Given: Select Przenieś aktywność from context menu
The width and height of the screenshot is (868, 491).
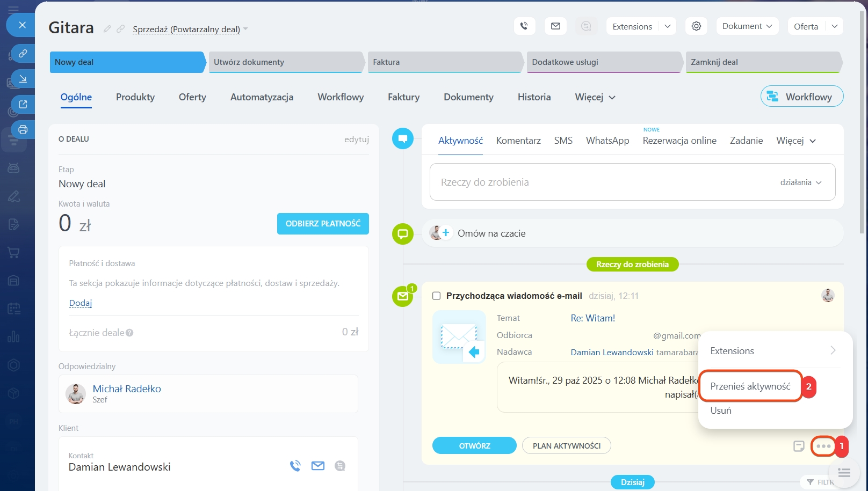Looking at the screenshot, I should click(750, 386).
